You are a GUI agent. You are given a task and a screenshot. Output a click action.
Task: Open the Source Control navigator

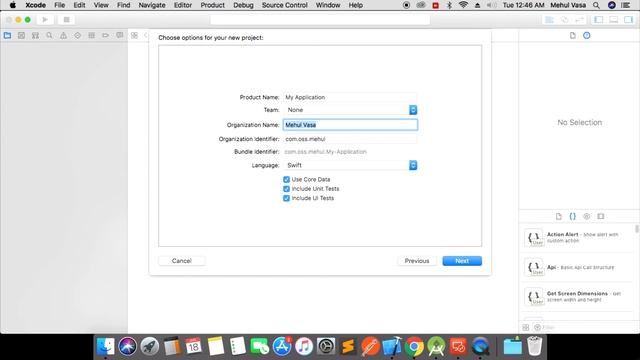21,36
